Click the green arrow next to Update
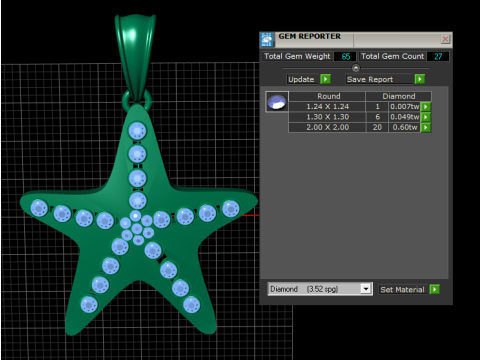 tap(325, 79)
